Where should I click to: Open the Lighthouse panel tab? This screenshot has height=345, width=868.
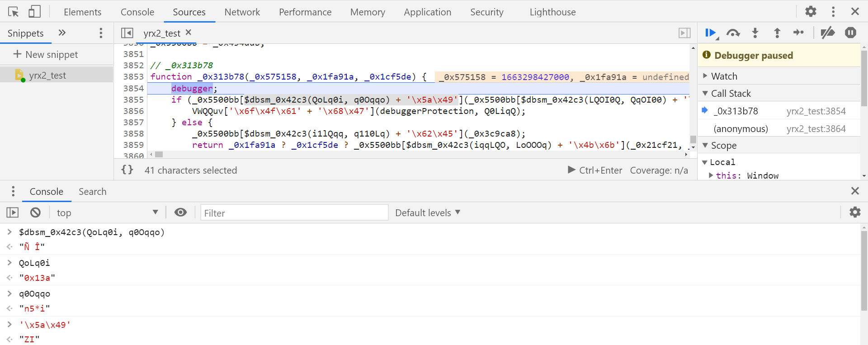point(552,12)
